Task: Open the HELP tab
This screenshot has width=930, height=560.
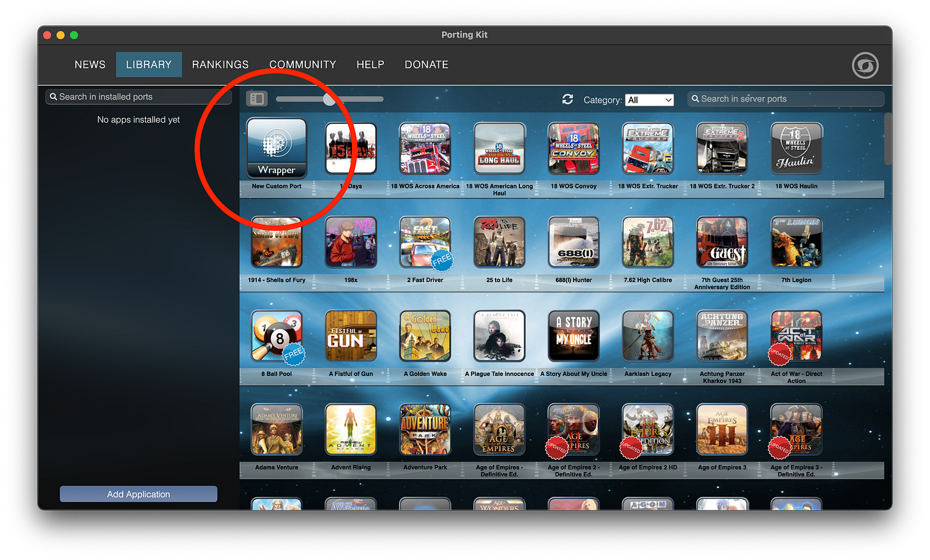Action: pos(370,64)
